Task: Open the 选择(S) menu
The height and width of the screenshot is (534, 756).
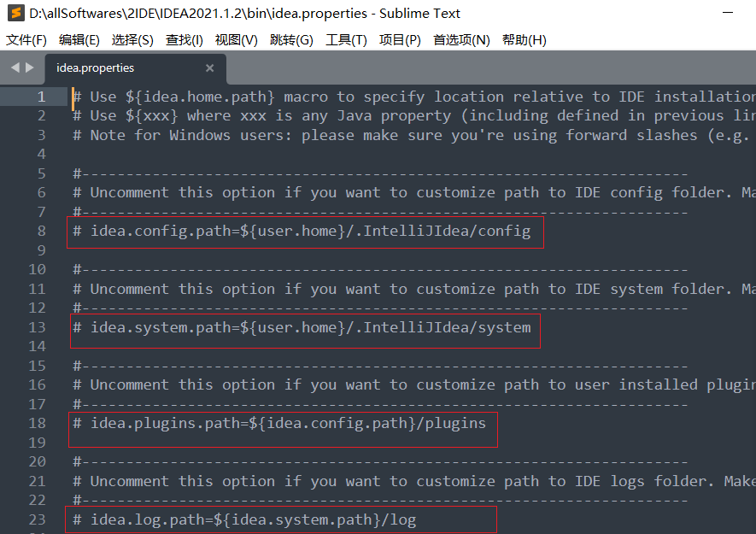Action: tap(132, 40)
